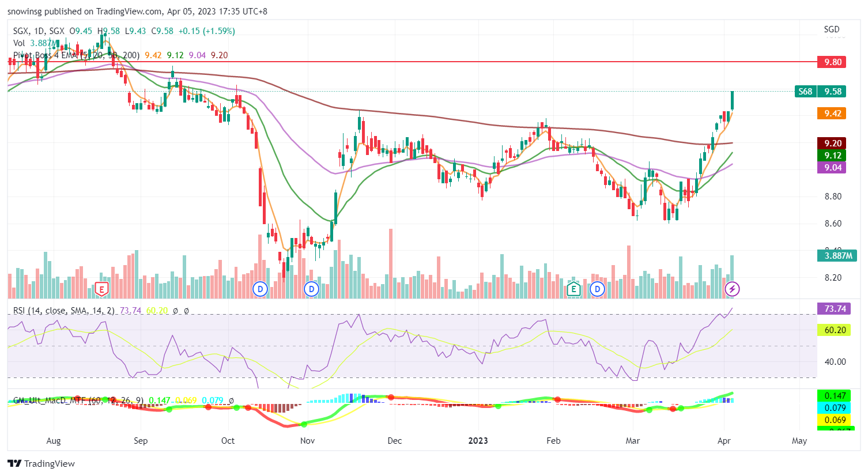
Task: Click the blue D dividend marker in February
Action: point(598,289)
